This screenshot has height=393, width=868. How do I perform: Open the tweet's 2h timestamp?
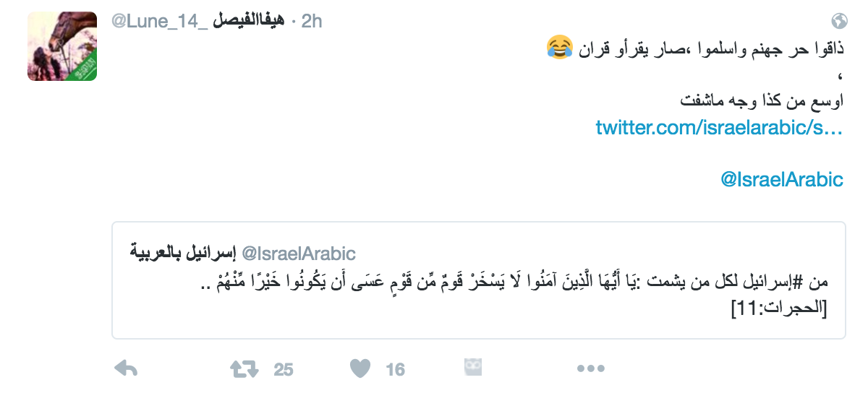(311, 22)
